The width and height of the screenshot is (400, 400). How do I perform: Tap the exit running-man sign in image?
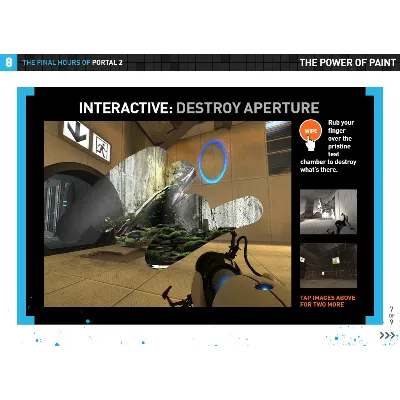(101, 147)
